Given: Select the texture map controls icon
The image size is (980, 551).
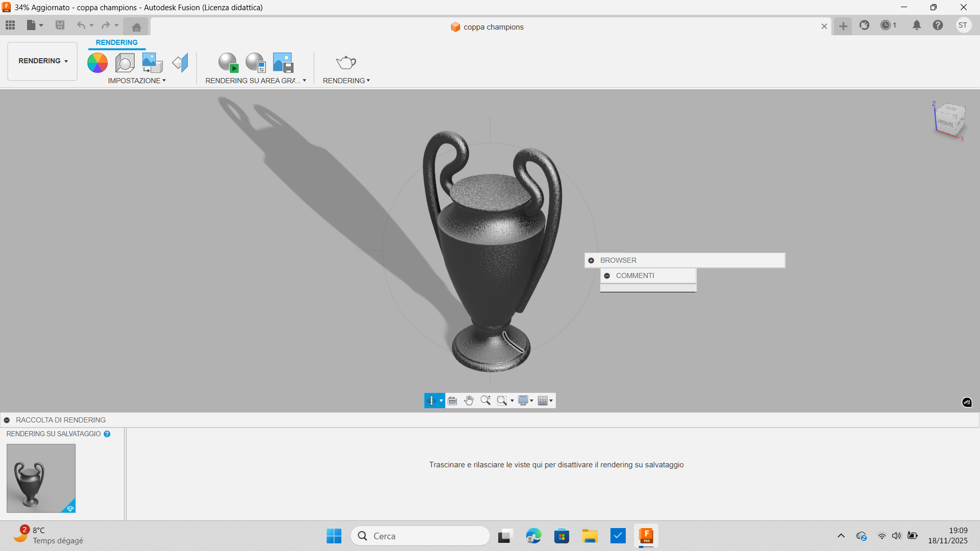Looking at the screenshot, I should click(152, 62).
